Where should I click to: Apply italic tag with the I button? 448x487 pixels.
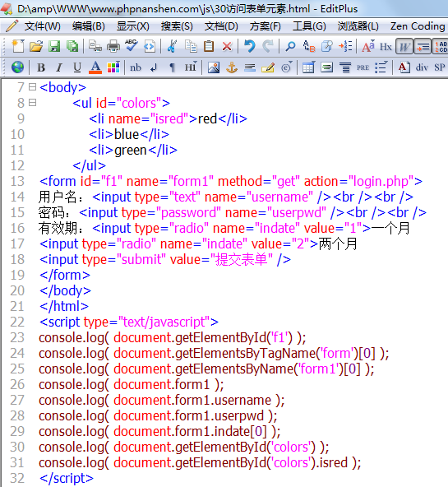tap(59, 67)
